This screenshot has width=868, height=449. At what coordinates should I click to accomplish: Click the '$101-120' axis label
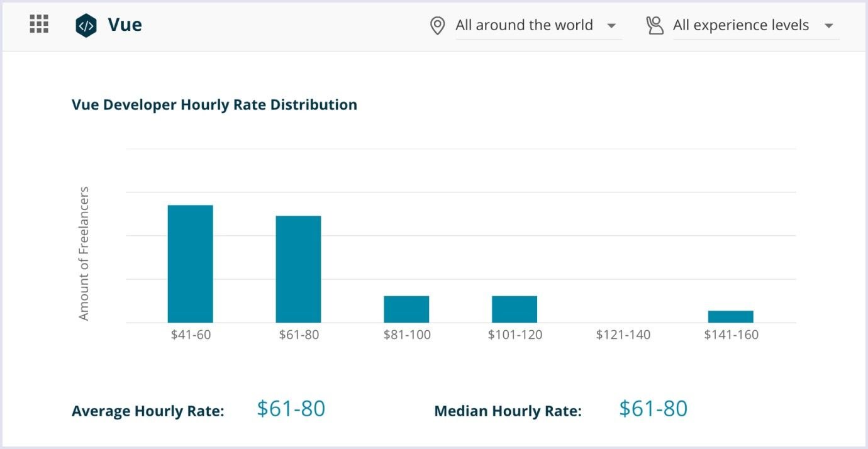pyautogui.click(x=515, y=335)
